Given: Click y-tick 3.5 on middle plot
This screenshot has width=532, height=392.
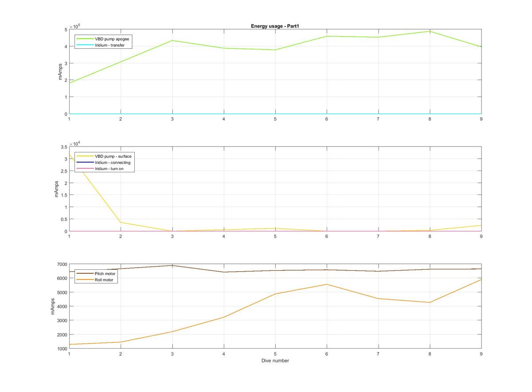Looking at the screenshot, I should click(x=63, y=147).
